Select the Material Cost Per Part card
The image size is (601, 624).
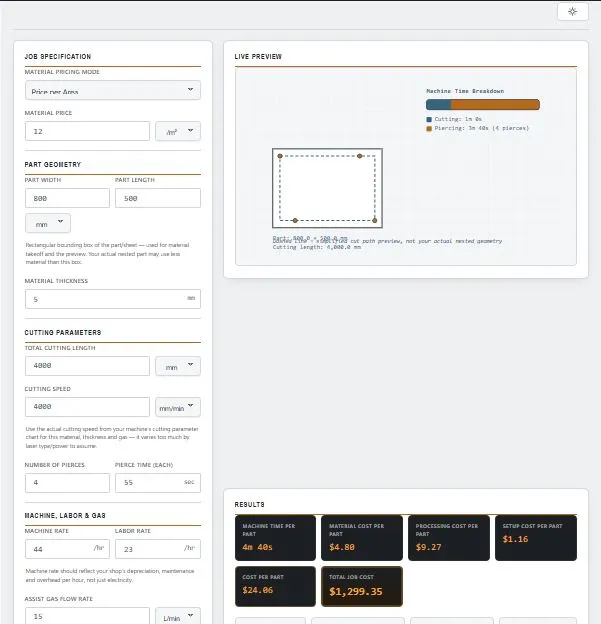[362, 538]
